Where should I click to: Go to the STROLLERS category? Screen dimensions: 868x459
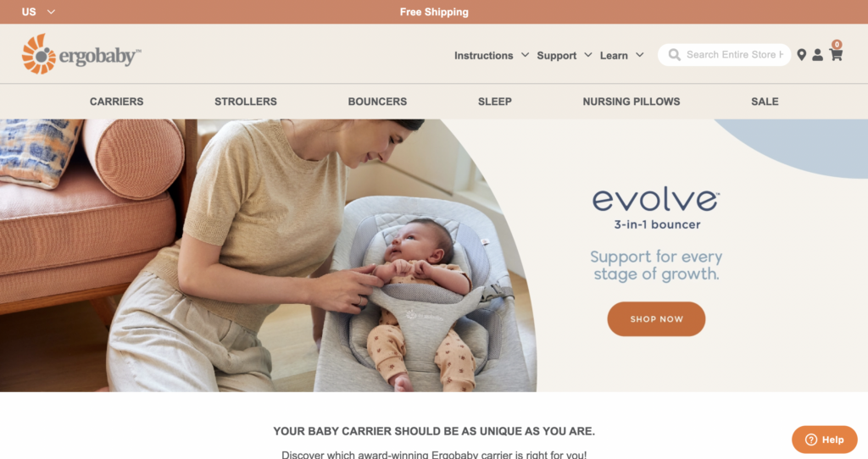coord(246,102)
